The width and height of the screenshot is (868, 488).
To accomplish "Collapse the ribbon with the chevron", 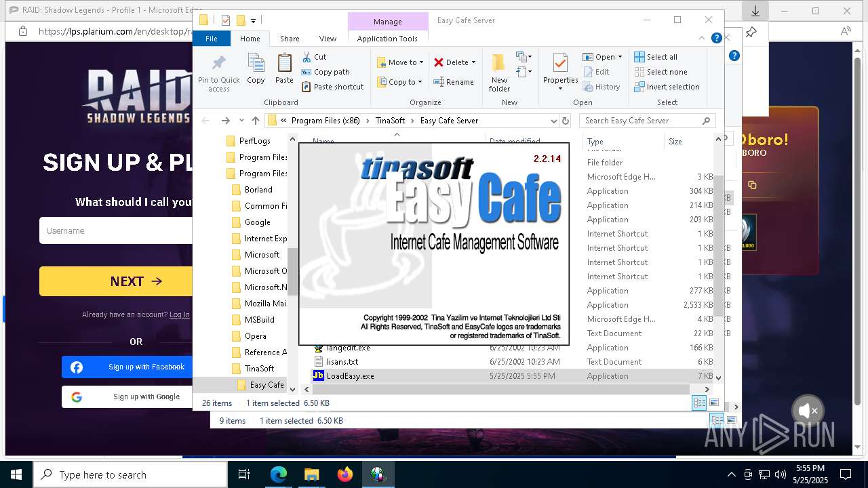I will click(703, 39).
